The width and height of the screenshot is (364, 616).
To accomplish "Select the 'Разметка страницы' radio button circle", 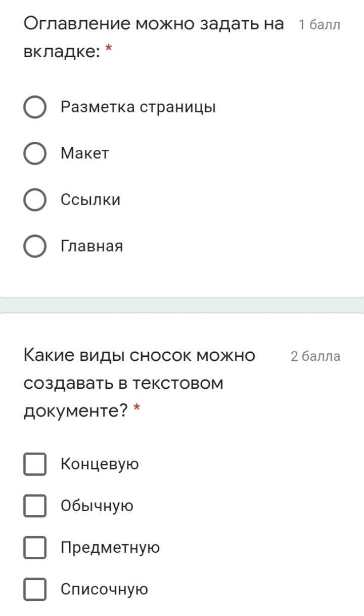I will click(x=35, y=107).
